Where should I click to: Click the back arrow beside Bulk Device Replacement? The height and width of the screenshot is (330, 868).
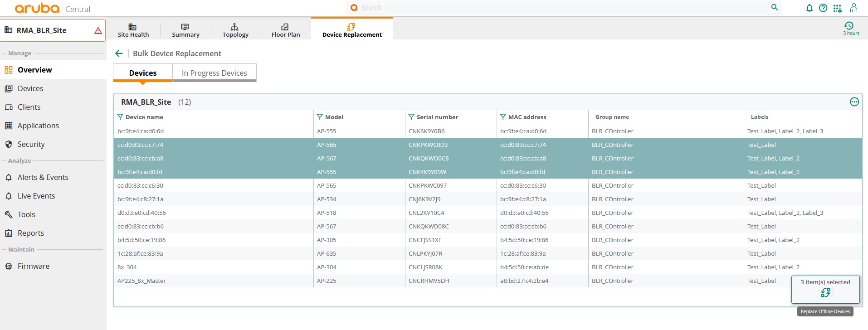point(119,53)
